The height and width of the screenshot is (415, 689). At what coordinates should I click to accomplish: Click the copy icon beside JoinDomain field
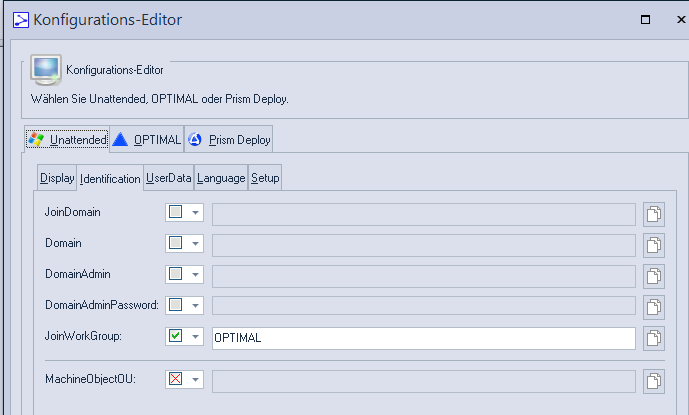[654, 214]
